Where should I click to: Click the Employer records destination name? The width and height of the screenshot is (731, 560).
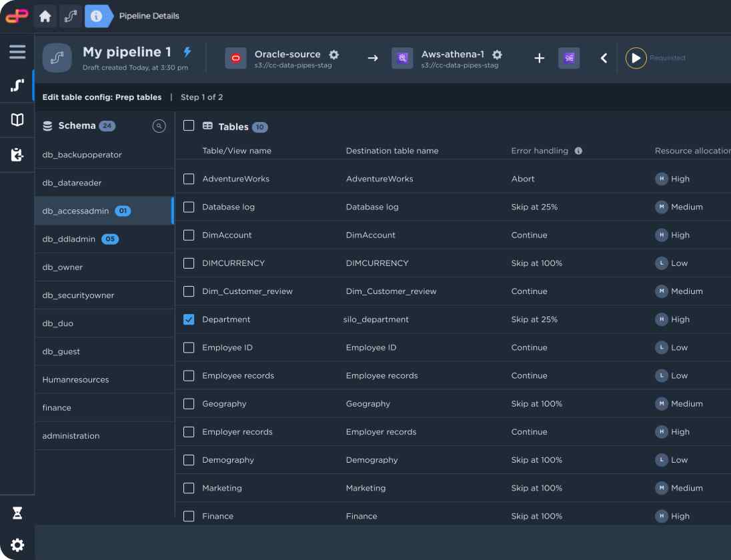(x=381, y=432)
